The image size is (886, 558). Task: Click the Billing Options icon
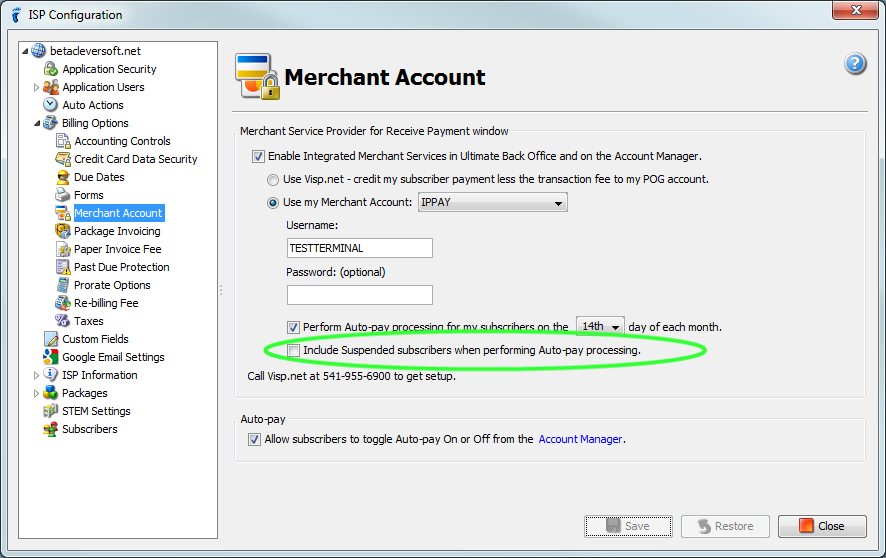coord(51,123)
